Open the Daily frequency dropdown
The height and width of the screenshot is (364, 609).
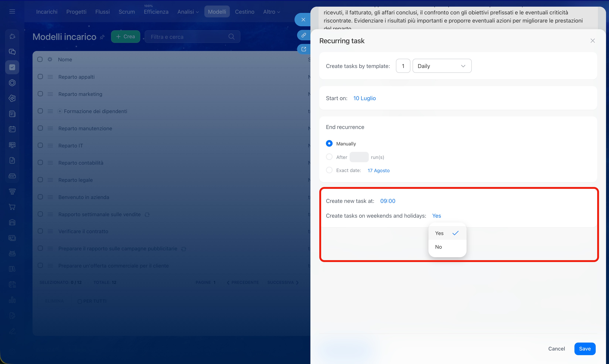(x=442, y=66)
